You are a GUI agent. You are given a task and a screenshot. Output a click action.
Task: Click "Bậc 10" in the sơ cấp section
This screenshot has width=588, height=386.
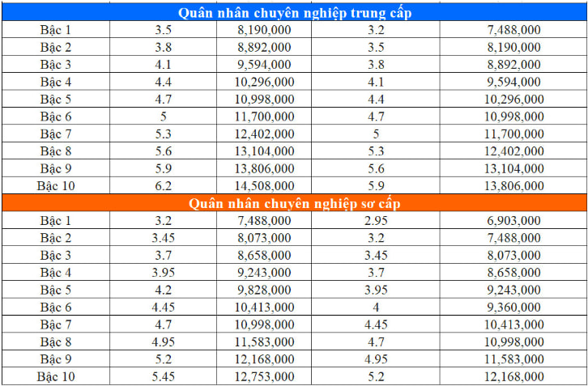(56, 375)
